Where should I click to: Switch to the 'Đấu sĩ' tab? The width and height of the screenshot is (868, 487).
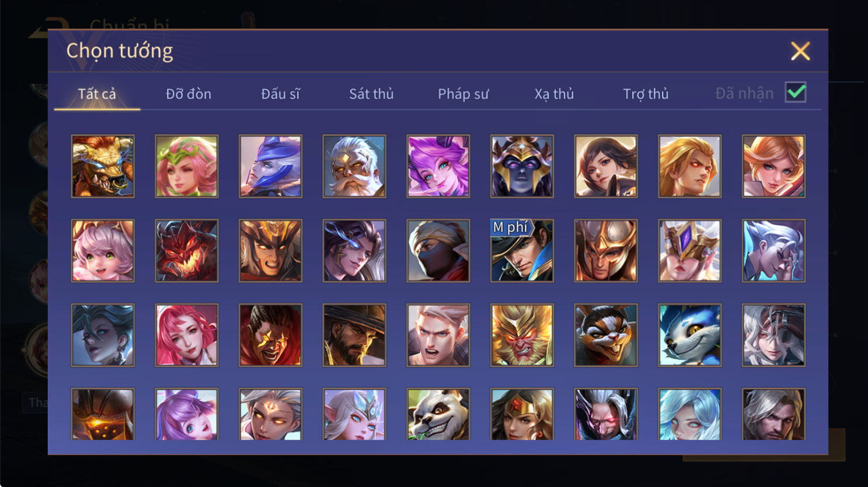[x=280, y=94]
